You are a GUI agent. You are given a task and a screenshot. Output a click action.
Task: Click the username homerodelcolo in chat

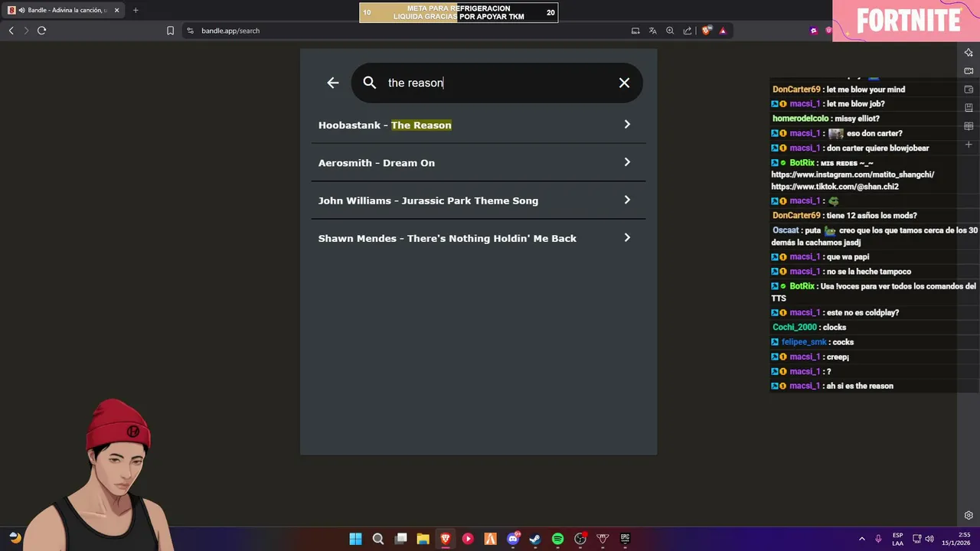800,119
